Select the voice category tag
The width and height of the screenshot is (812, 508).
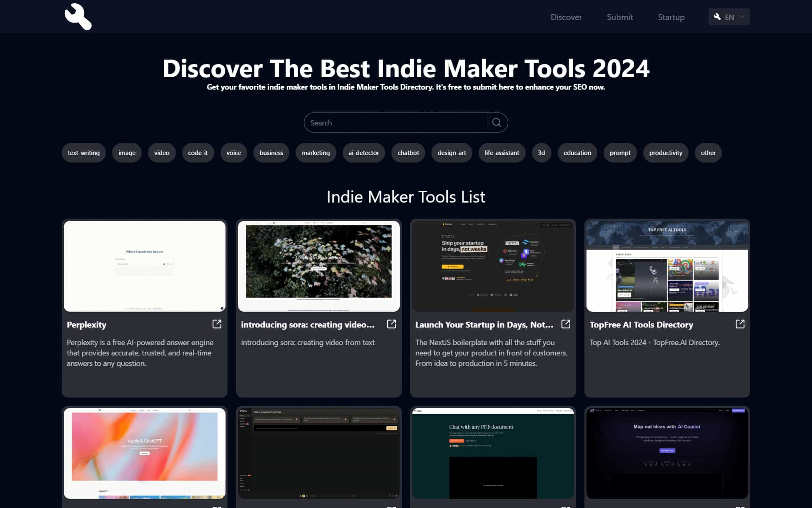[234, 153]
